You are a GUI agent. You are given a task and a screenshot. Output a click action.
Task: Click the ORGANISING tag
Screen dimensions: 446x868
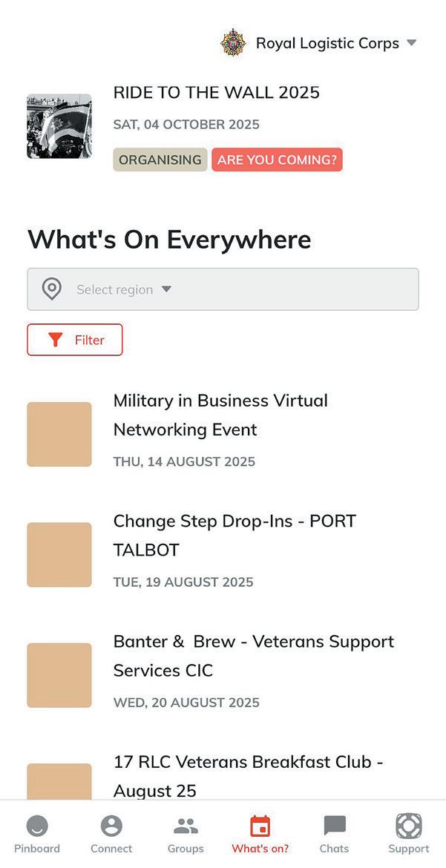pyautogui.click(x=160, y=160)
